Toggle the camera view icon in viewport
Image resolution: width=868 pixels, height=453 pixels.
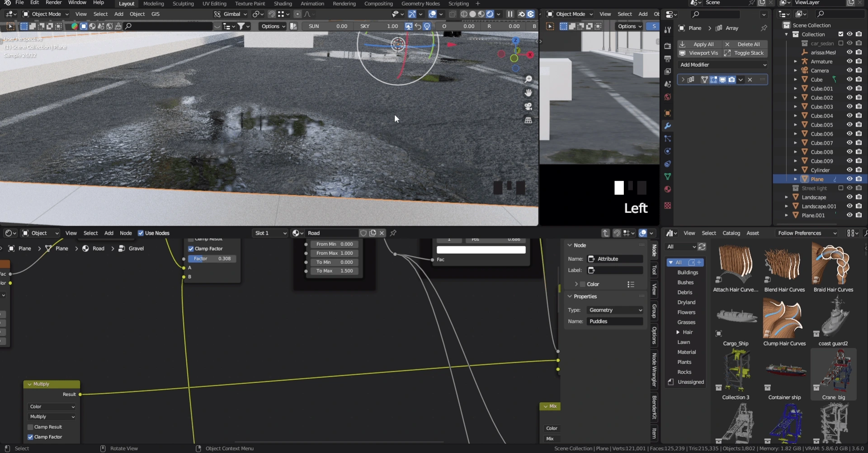(x=528, y=107)
